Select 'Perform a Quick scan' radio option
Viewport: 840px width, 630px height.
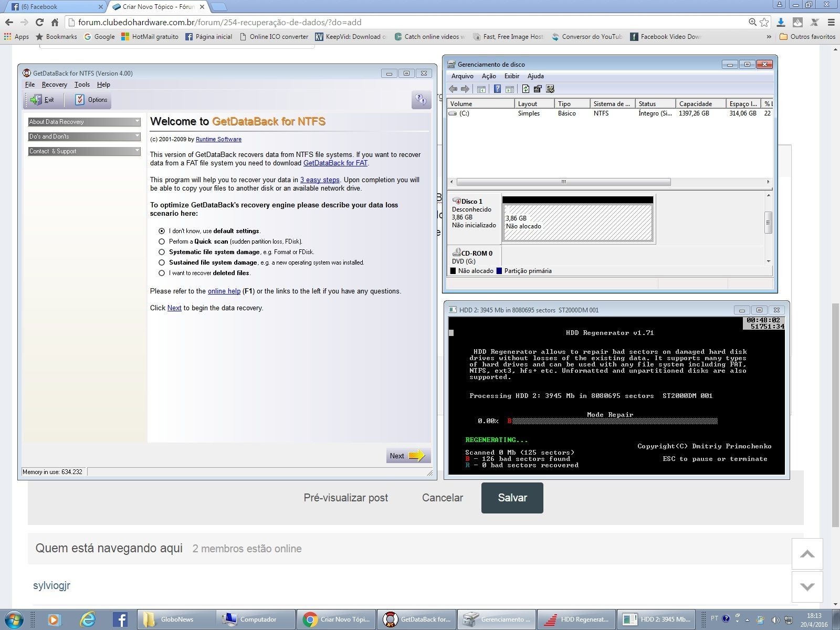[x=162, y=241]
